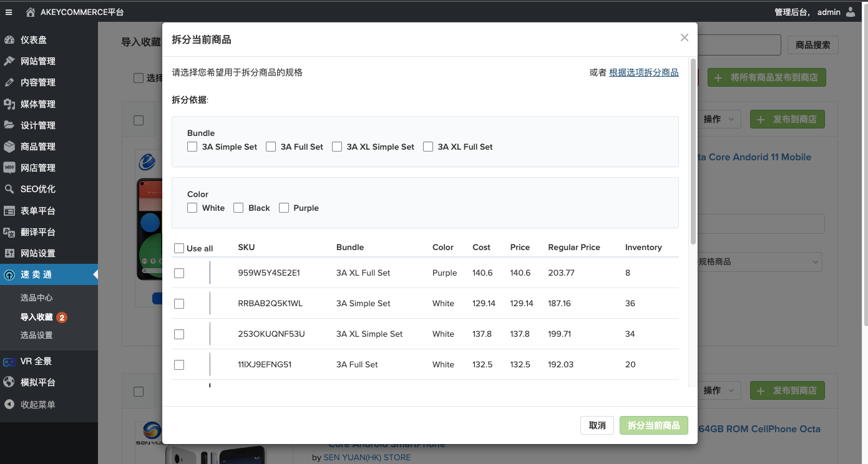Click the 取消 button
The height and width of the screenshot is (464, 868).
tap(597, 425)
